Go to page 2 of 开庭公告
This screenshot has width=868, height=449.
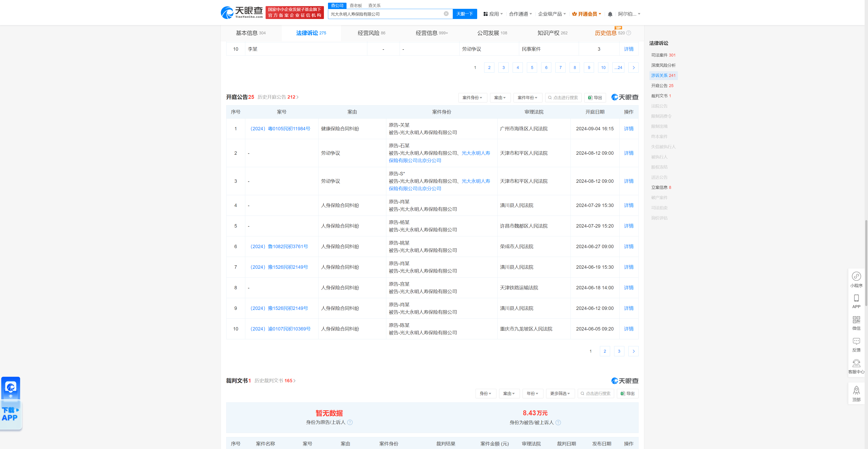[x=604, y=351]
